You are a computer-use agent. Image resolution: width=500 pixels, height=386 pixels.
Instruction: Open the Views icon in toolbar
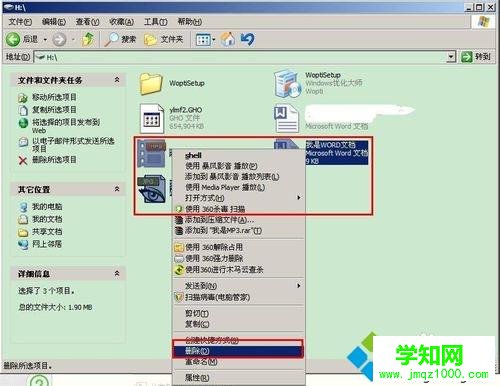tap(203, 40)
